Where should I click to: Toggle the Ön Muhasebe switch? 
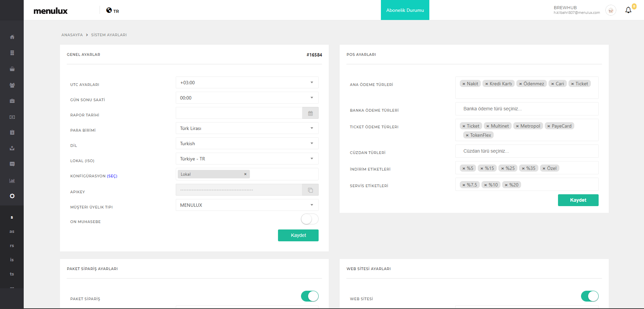pyautogui.click(x=309, y=219)
